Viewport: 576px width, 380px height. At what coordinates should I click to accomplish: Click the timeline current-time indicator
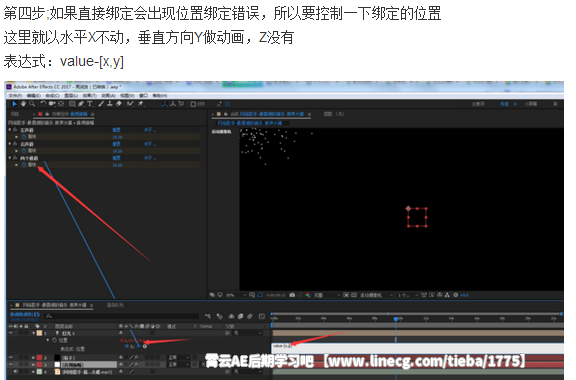coord(396,319)
